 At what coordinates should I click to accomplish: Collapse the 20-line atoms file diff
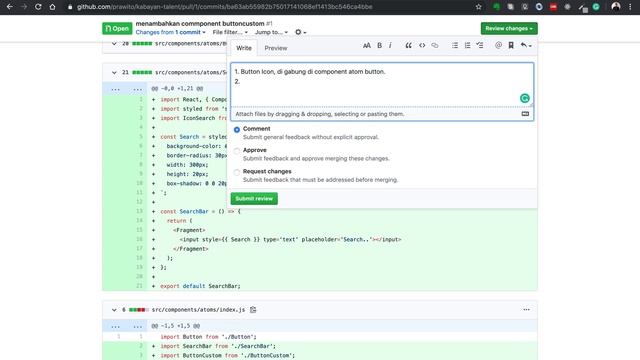(x=114, y=43)
